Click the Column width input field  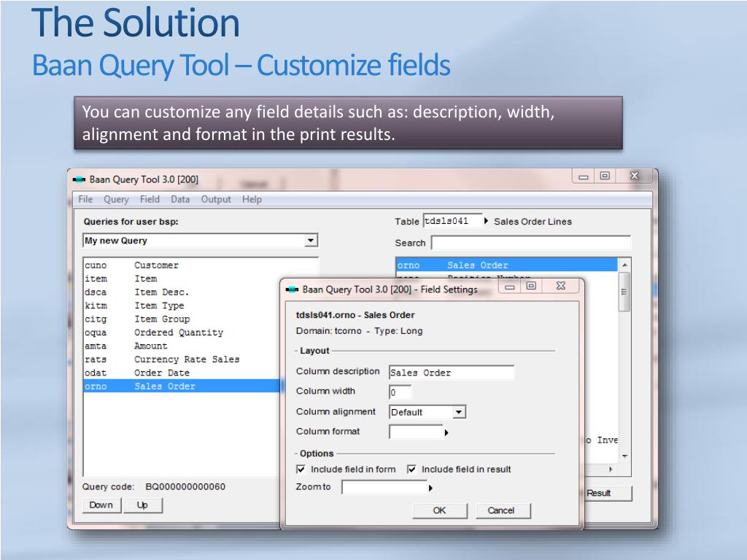click(400, 392)
